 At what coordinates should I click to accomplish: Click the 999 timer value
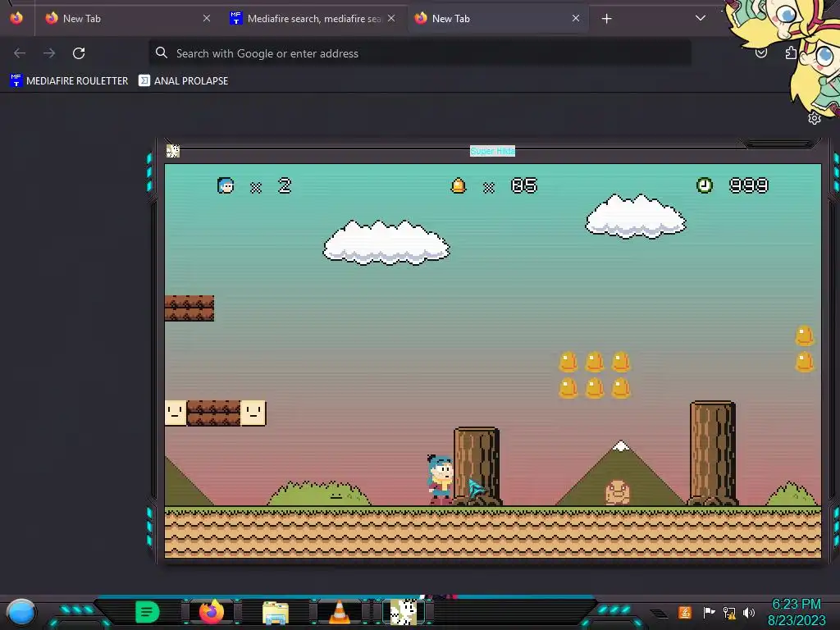[749, 185]
